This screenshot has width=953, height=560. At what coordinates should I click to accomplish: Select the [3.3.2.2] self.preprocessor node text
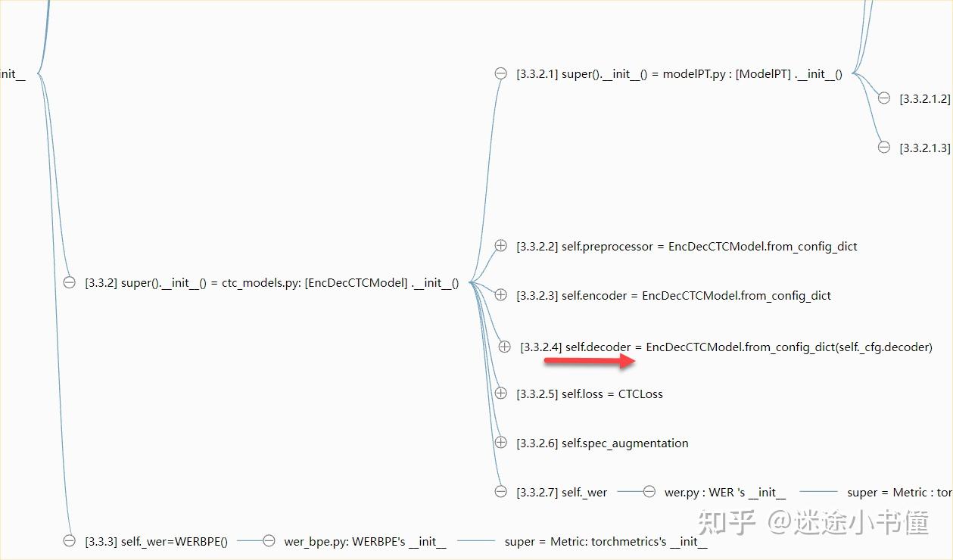click(x=687, y=247)
